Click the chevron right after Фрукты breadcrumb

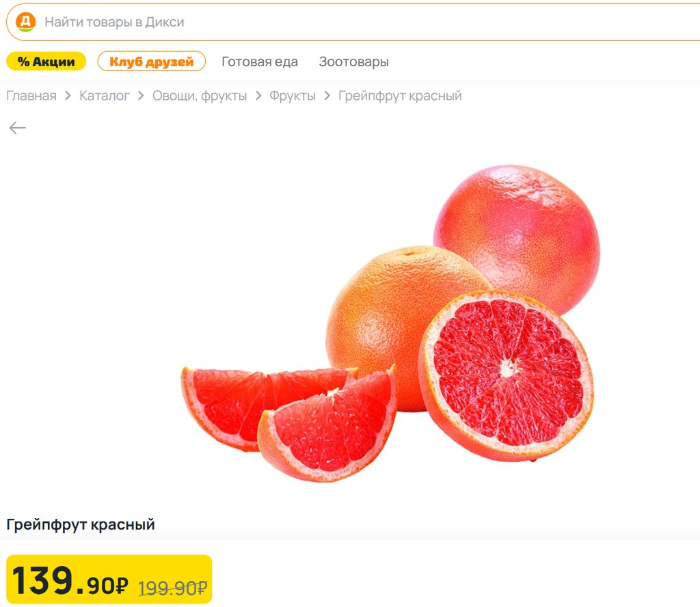[327, 96]
